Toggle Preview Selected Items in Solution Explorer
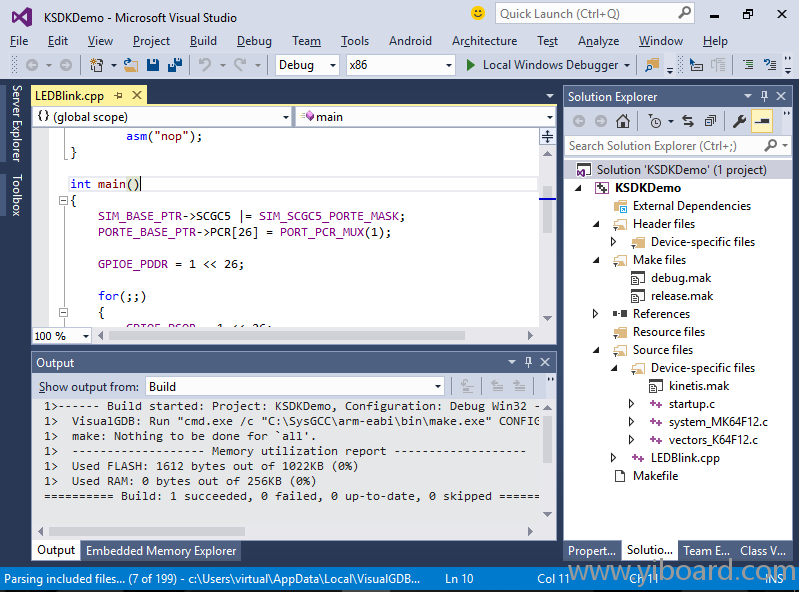Screen dimensions: 799x592 tap(762, 121)
